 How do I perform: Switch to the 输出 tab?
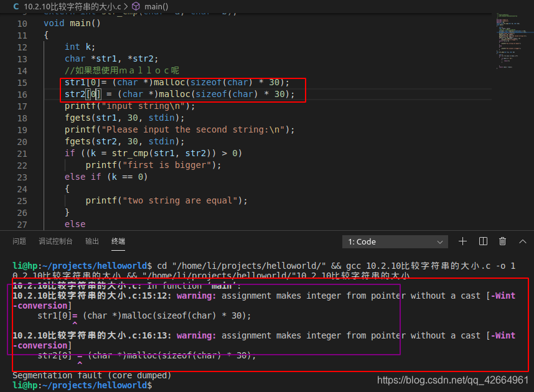point(92,241)
